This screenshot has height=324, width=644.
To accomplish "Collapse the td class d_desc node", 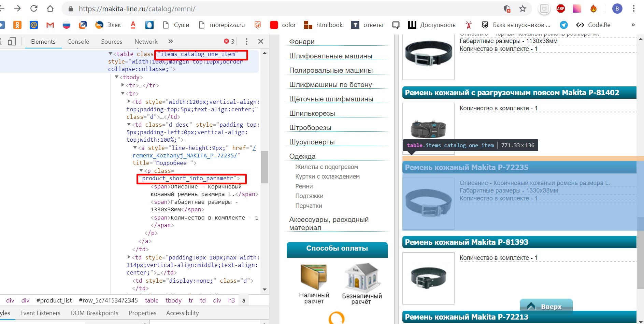I will [129, 125].
